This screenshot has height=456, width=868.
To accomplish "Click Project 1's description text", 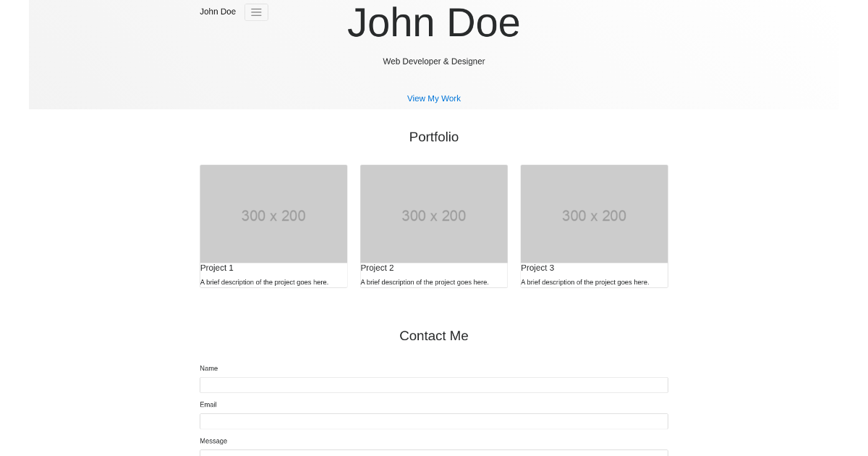I will click(x=264, y=282).
